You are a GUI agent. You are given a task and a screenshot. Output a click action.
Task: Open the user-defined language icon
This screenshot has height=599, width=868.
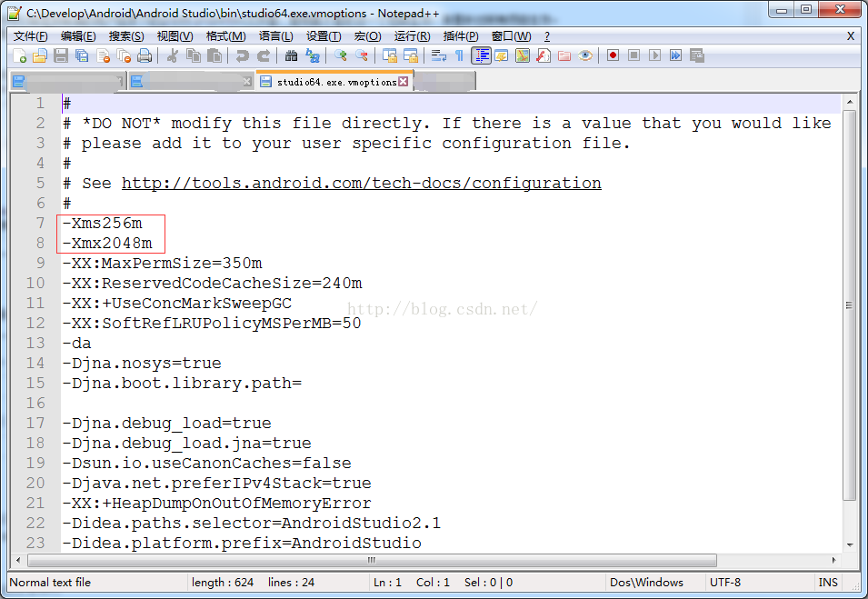(x=502, y=55)
